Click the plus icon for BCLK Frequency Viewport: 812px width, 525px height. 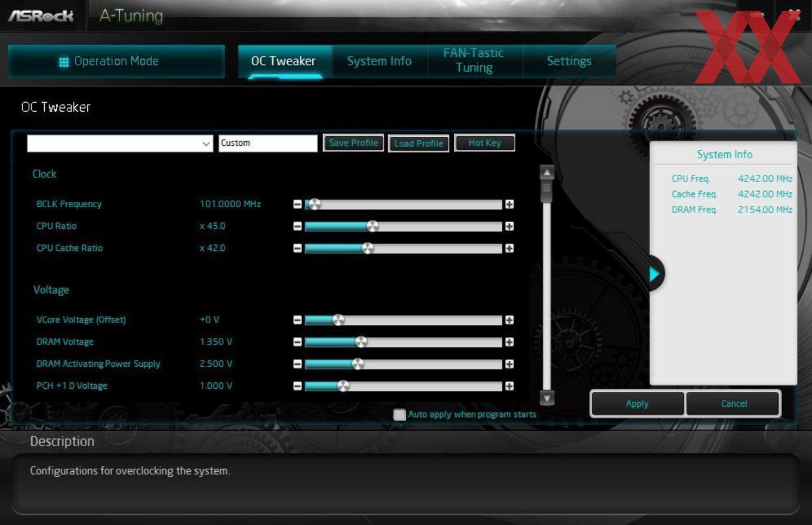tap(509, 204)
